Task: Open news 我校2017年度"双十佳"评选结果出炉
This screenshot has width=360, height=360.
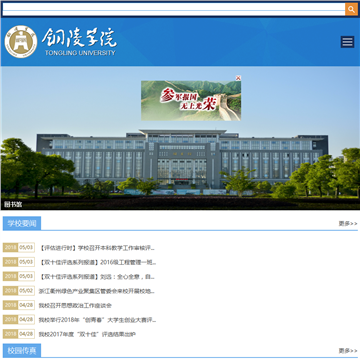Action: pos(87,334)
